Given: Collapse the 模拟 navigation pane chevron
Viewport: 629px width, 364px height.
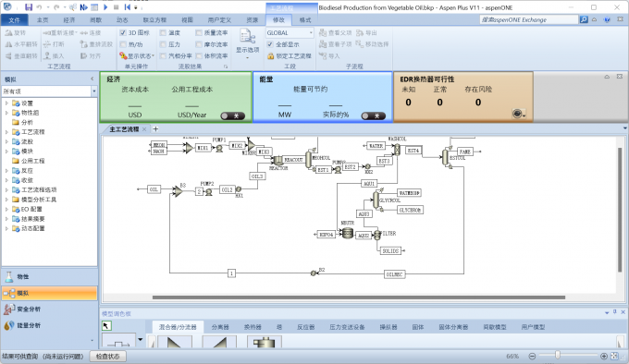Looking at the screenshot, I should (x=92, y=79).
